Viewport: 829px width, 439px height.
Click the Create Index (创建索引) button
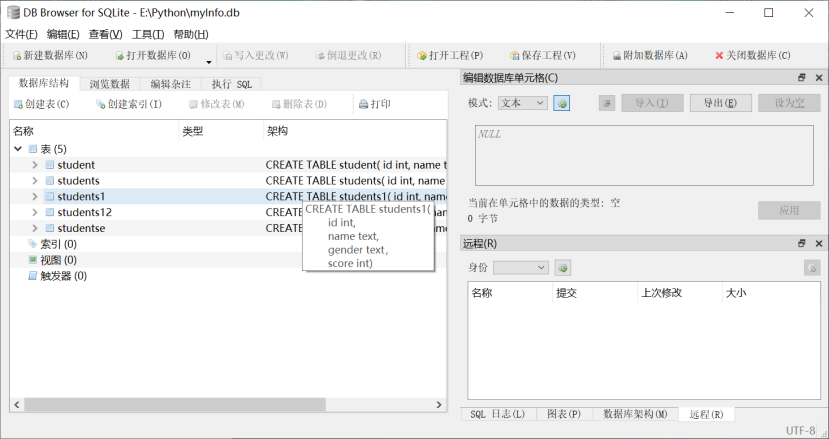click(x=129, y=104)
